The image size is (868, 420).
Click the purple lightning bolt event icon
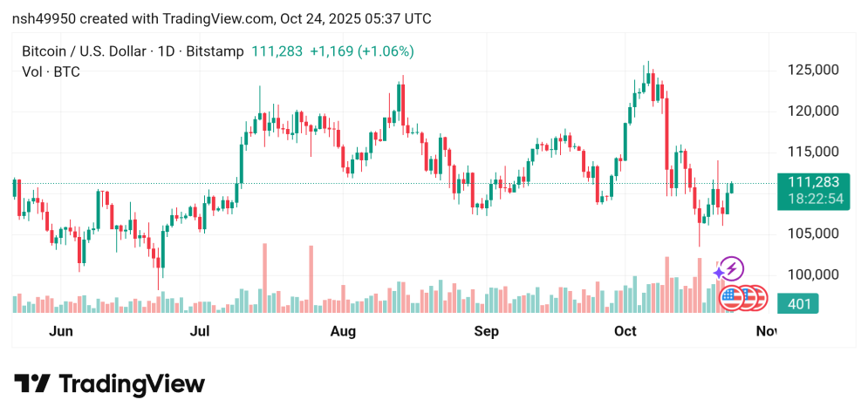tap(733, 268)
